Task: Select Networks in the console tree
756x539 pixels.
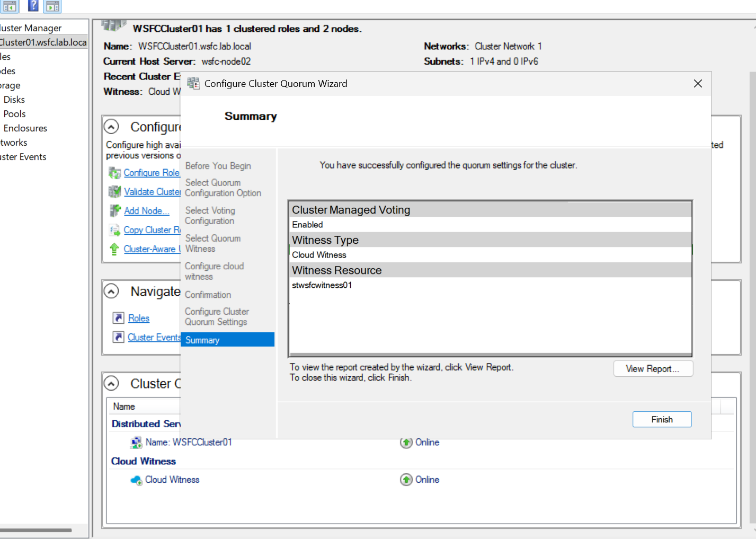Action: pos(14,143)
